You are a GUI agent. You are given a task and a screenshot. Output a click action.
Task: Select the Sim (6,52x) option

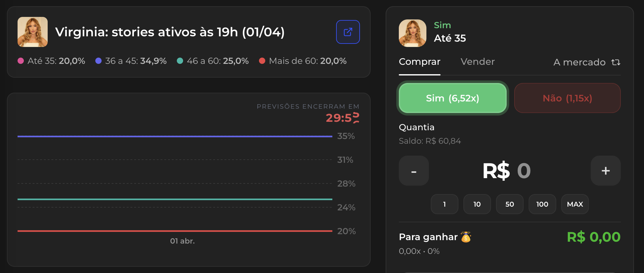click(x=452, y=98)
